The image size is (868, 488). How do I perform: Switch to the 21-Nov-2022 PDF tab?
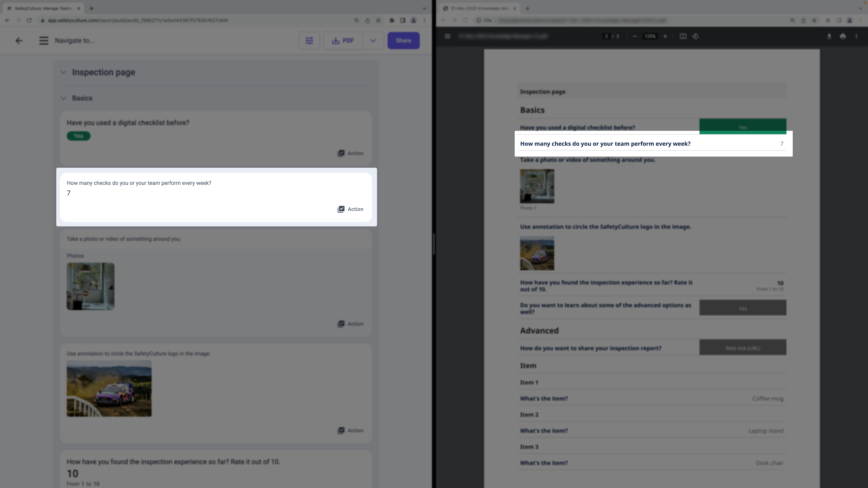(x=479, y=8)
